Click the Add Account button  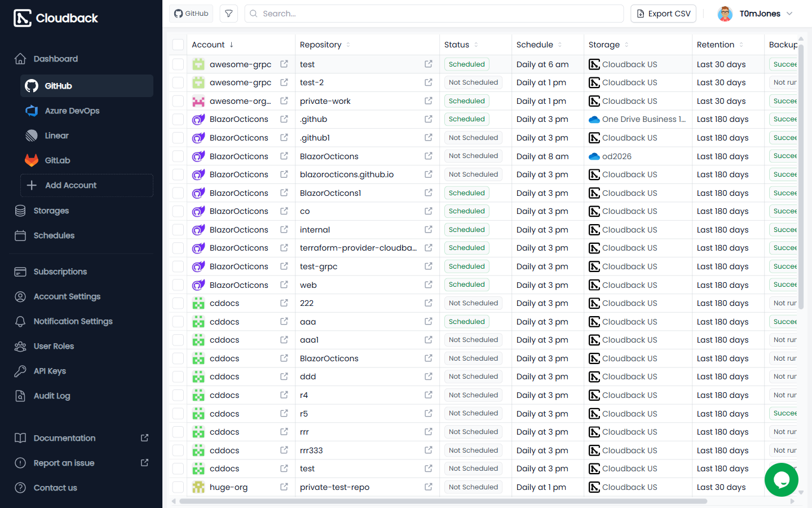pyautogui.click(x=87, y=185)
